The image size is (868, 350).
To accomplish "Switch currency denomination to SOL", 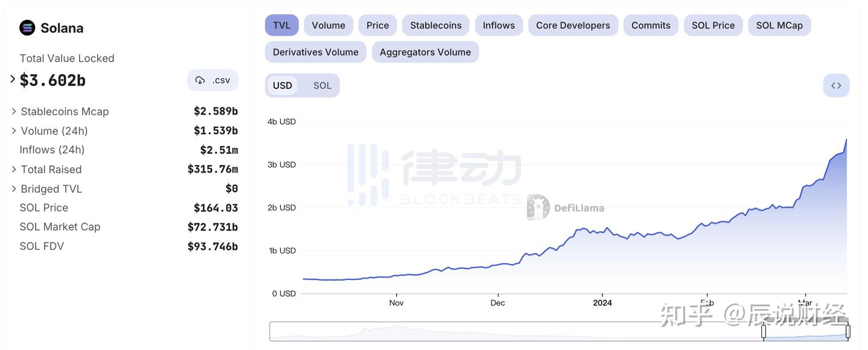I will (322, 86).
